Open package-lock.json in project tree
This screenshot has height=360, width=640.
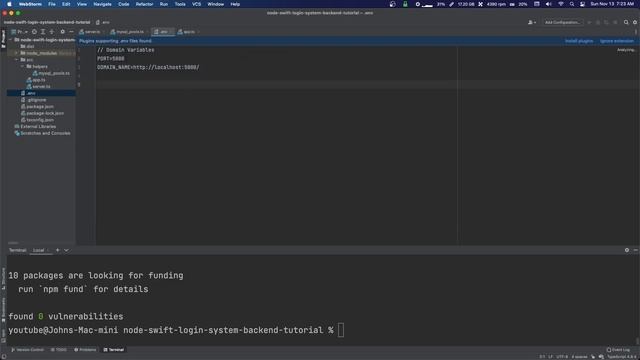point(42,113)
